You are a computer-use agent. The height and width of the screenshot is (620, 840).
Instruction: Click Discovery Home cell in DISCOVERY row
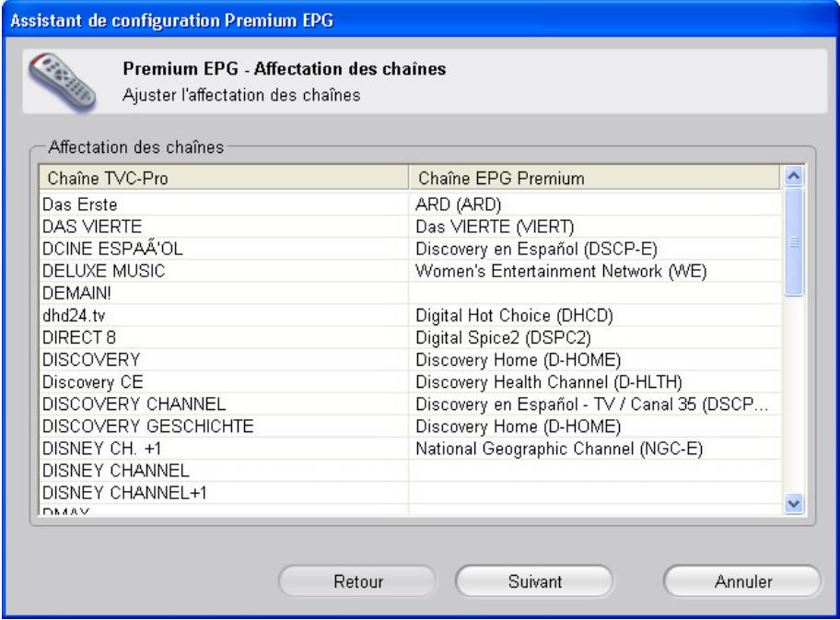595,359
